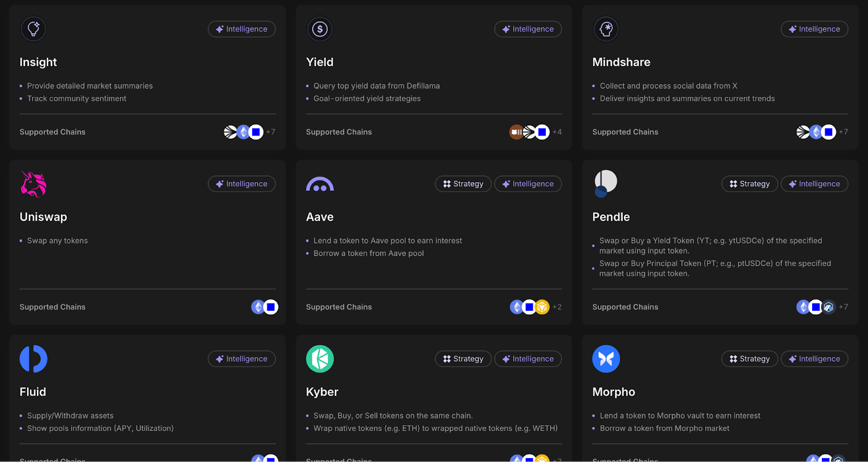Viewport: 868px width, 462px height.
Task: Click the BNB chain icon on Aave card
Action: [542, 307]
